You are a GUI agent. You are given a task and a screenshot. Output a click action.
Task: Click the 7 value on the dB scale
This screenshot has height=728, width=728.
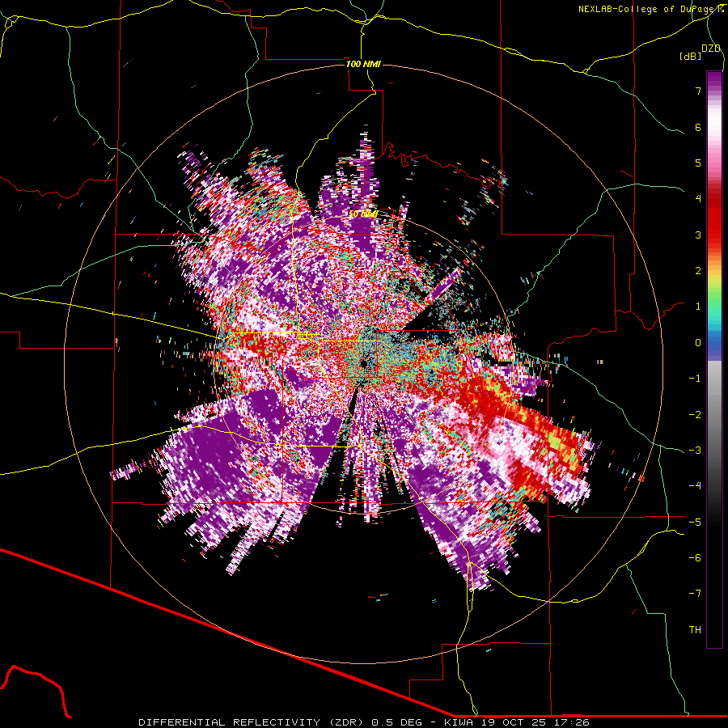(x=698, y=91)
